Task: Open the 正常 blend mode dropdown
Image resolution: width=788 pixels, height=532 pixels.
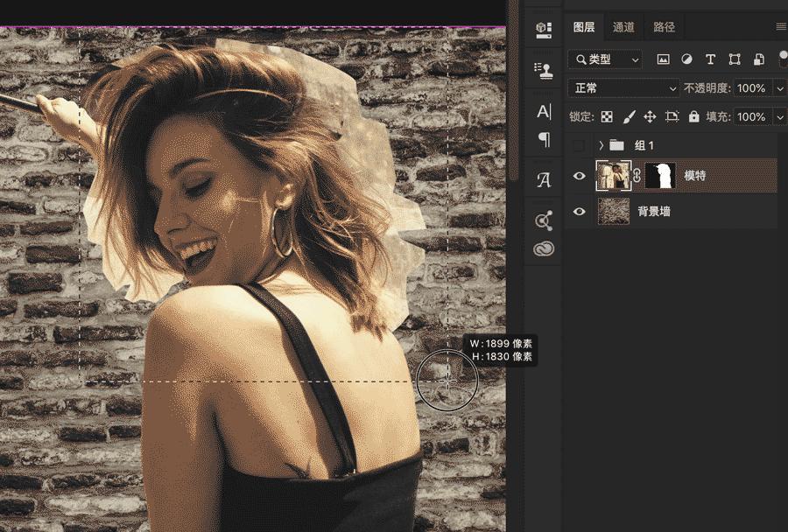Action: [623, 87]
